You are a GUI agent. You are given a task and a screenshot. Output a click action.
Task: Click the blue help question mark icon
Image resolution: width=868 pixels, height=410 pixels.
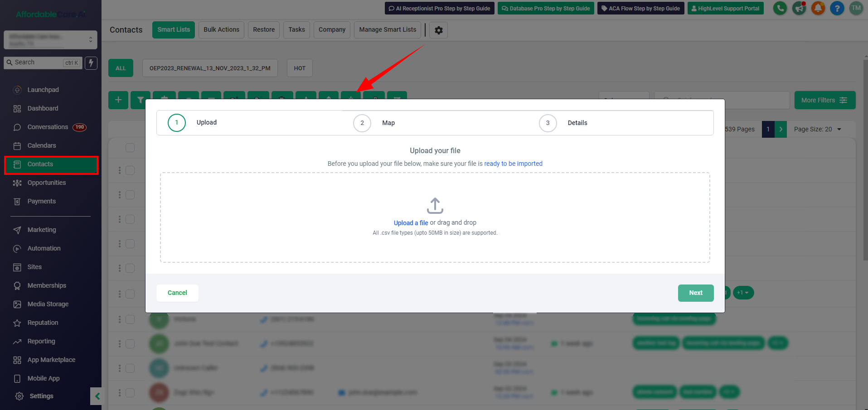837,8
